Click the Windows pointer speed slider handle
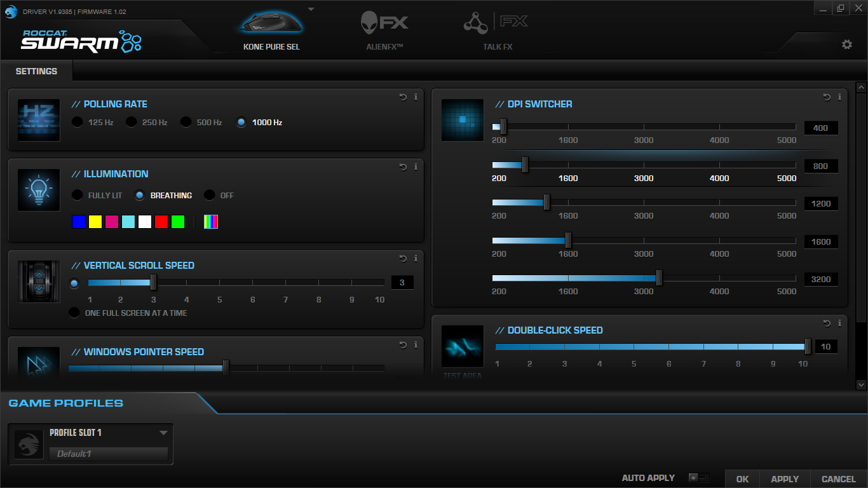 (x=226, y=368)
